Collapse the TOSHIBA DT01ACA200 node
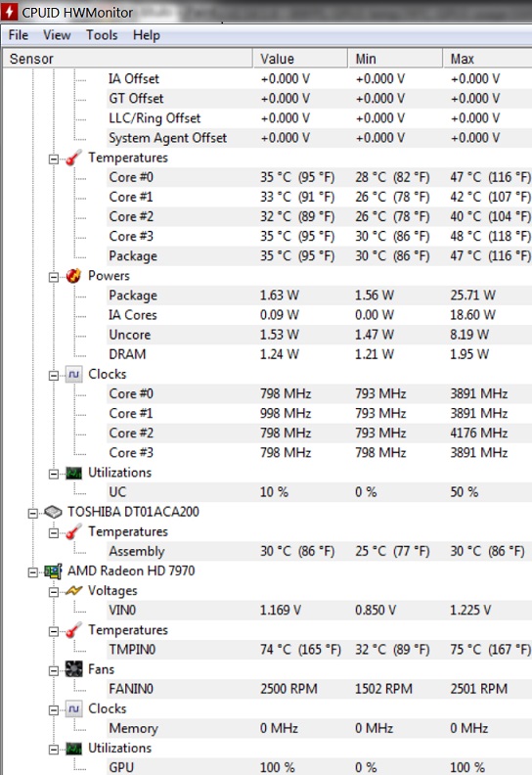 click(32, 514)
